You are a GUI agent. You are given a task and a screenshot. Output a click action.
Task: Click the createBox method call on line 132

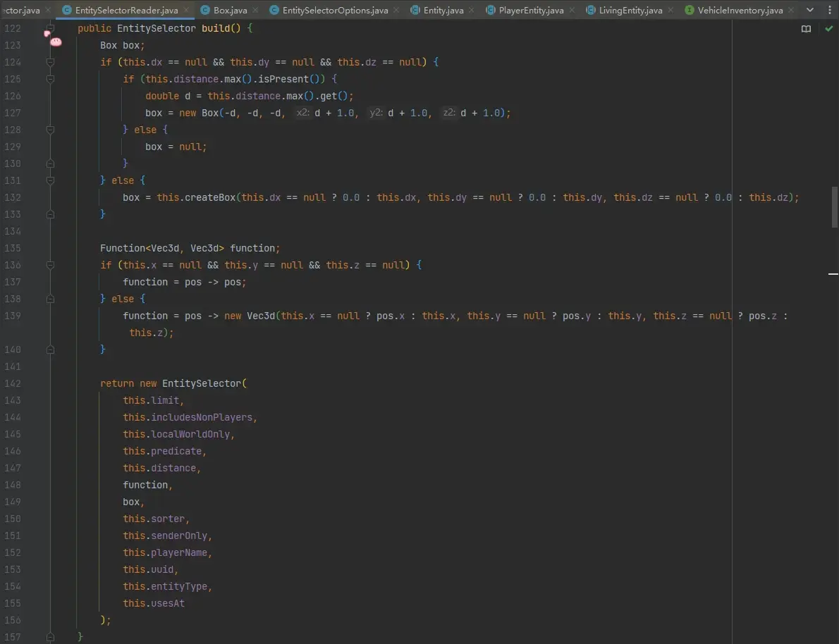pos(210,197)
